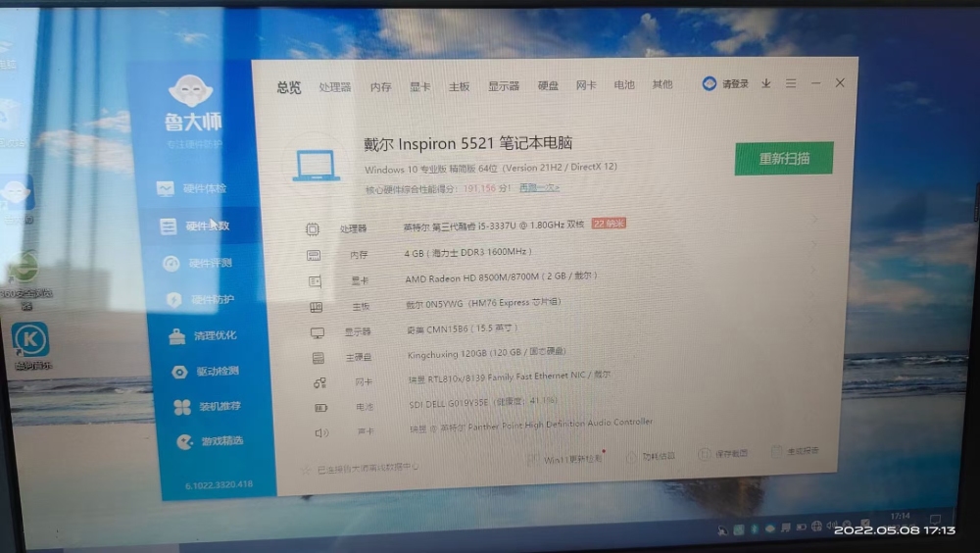Click the 奇美 CMN15B6 display text
The width and height of the screenshot is (980, 553).
463,328
